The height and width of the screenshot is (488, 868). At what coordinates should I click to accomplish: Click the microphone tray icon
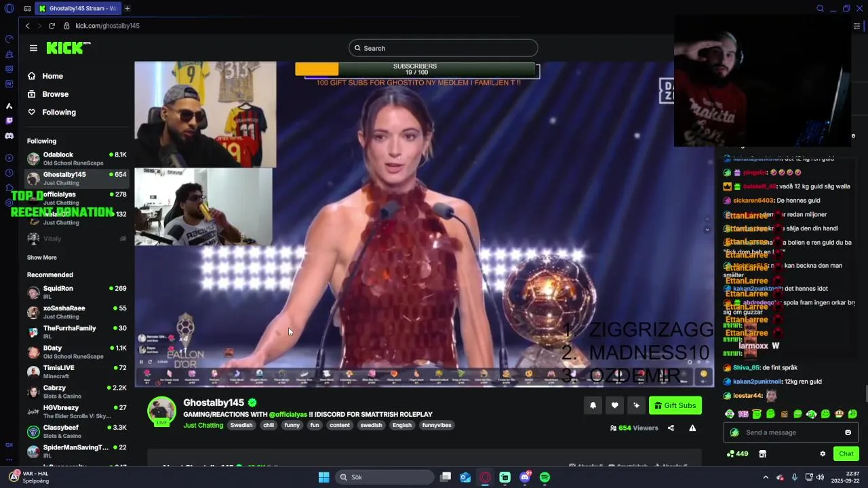click(x=794, y=477)
